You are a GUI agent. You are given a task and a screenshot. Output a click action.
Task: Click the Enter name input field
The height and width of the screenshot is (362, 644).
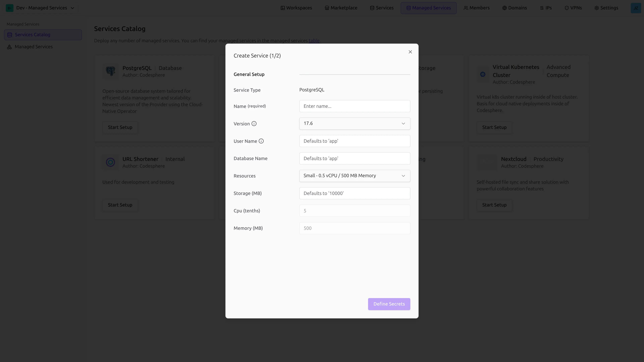click(x=355, y=106)
